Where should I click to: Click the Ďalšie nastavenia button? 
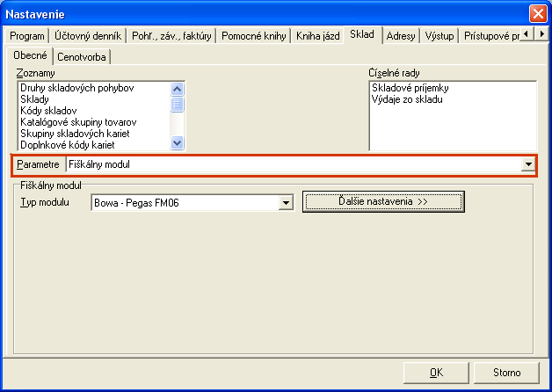[x=382, y=202]
